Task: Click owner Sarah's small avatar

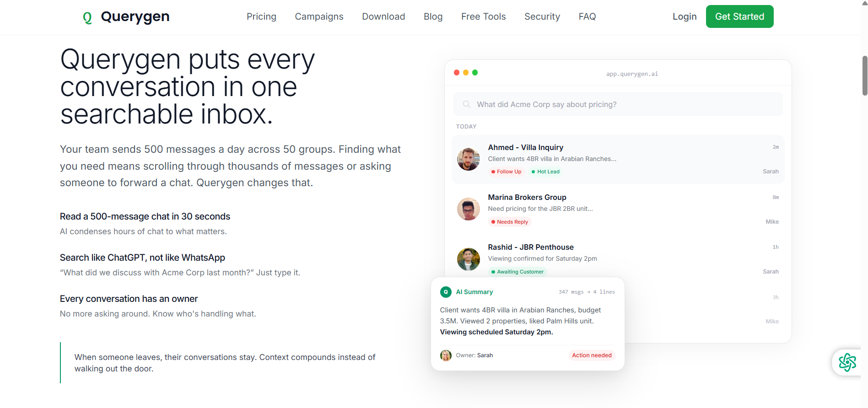Action: [446, 355]
